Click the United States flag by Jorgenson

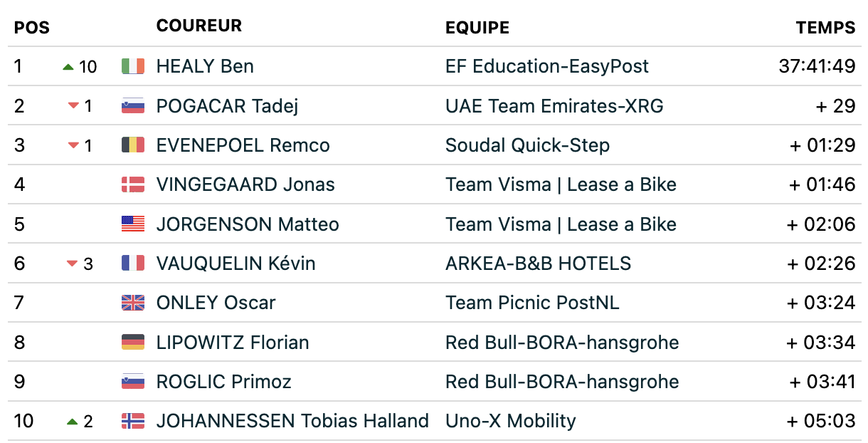point(133,224)
